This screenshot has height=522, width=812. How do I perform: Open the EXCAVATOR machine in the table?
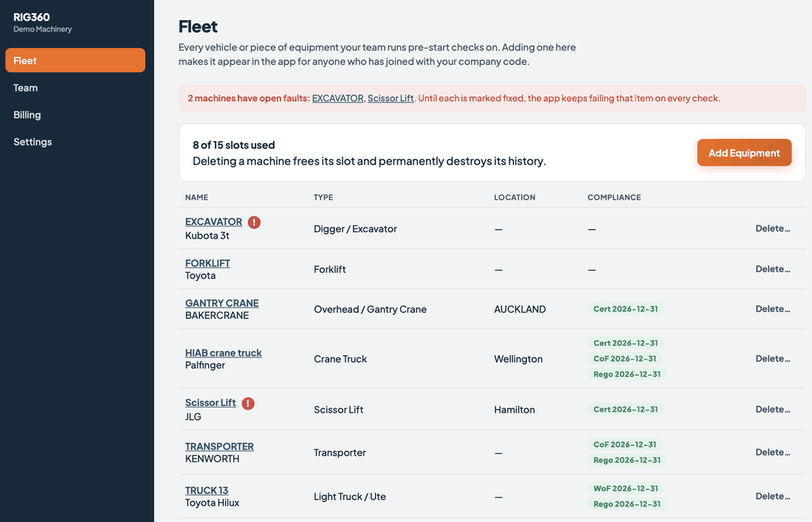(213, 221)
